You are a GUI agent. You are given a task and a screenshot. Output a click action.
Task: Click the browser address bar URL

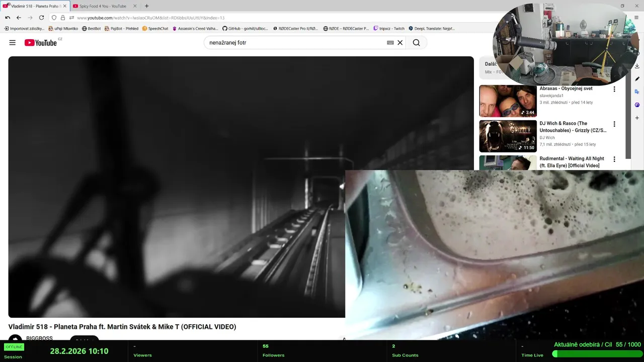coord(151,18)
